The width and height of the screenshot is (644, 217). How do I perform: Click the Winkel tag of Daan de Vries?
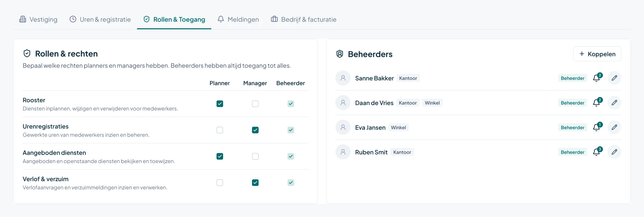coord(432,103)
